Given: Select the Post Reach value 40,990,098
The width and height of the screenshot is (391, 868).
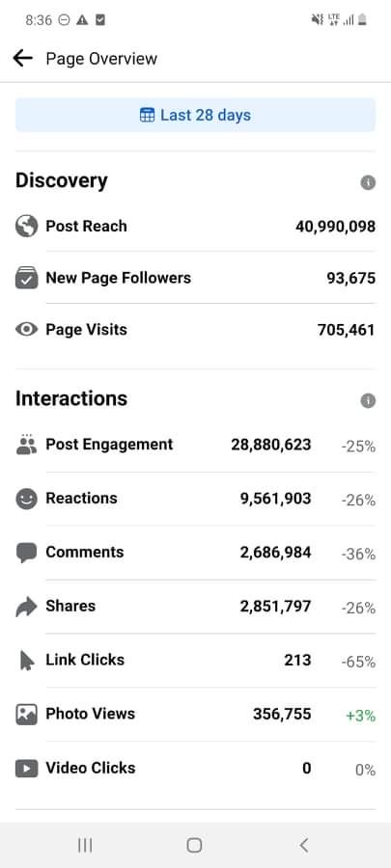Looking at the screenshot, I should pos(335,227).
